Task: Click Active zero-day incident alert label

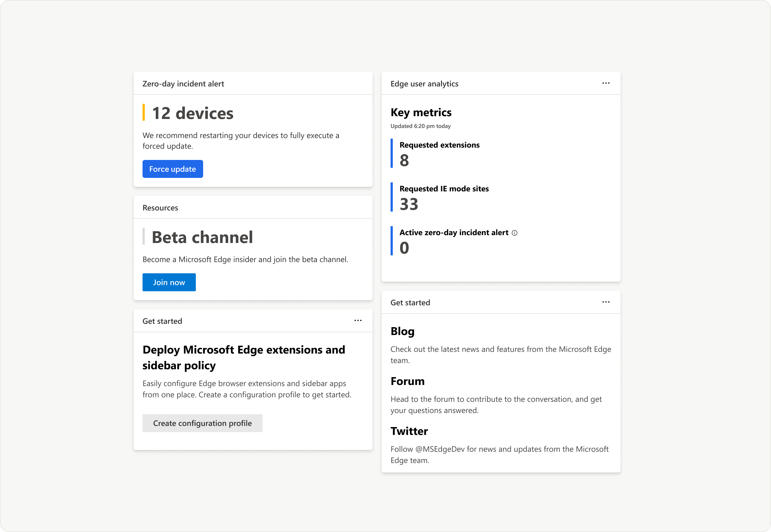Action: (454, 233)
